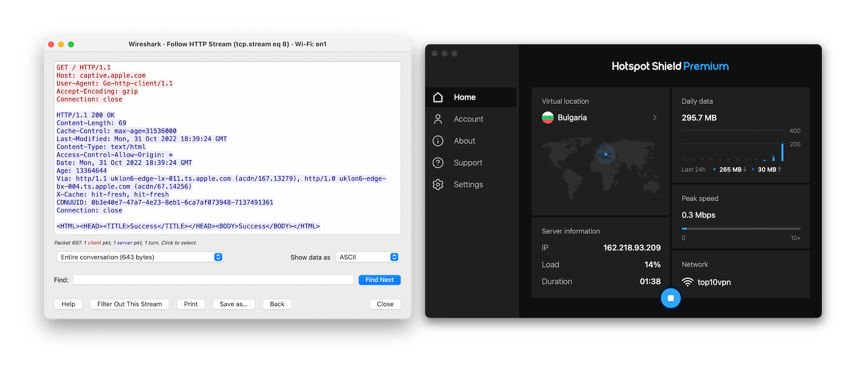Click the Peak speed value 0.3 Mbps
Viewport: 868px width, 372px height.
698,215
